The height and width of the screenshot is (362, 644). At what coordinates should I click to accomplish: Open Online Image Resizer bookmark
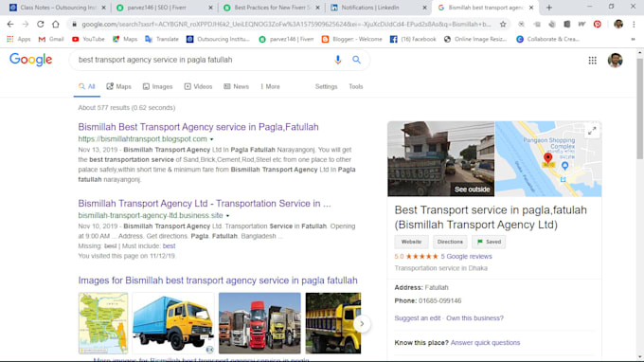(475, 39)
